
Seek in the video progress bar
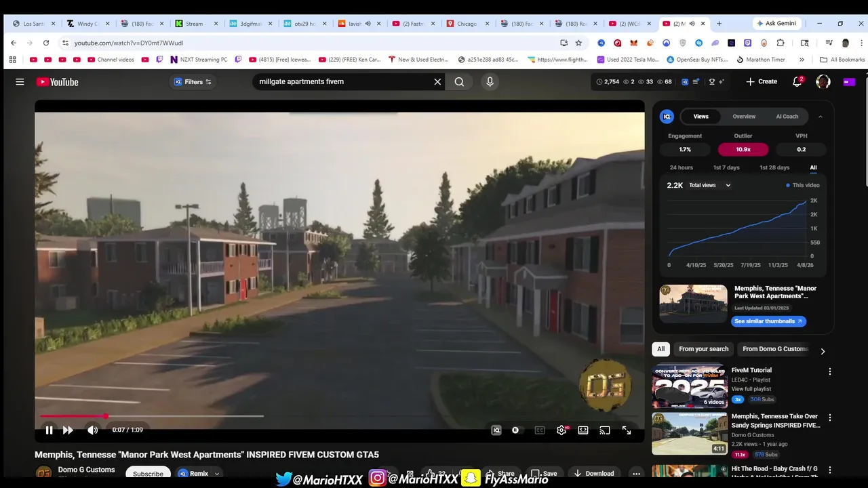pos(339,416)
